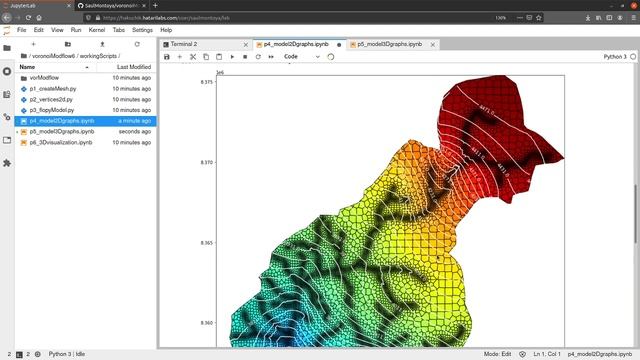Restart the kernel with the circular arrow icon

pyautogui.click(x=258, y=57)
